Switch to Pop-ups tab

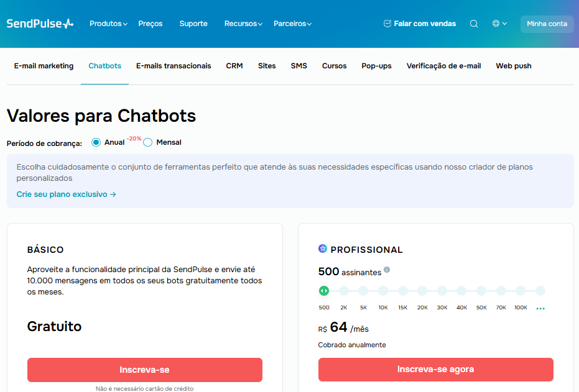point(376,66)
